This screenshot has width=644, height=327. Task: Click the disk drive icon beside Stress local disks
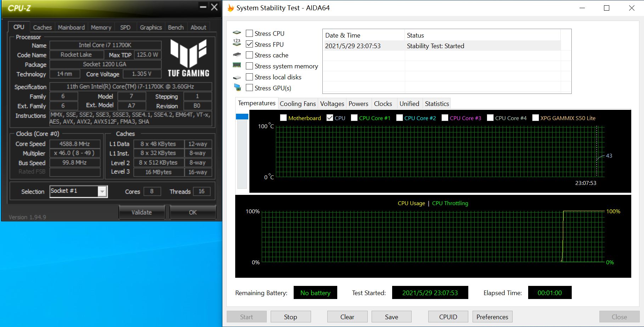click(237, 77)
